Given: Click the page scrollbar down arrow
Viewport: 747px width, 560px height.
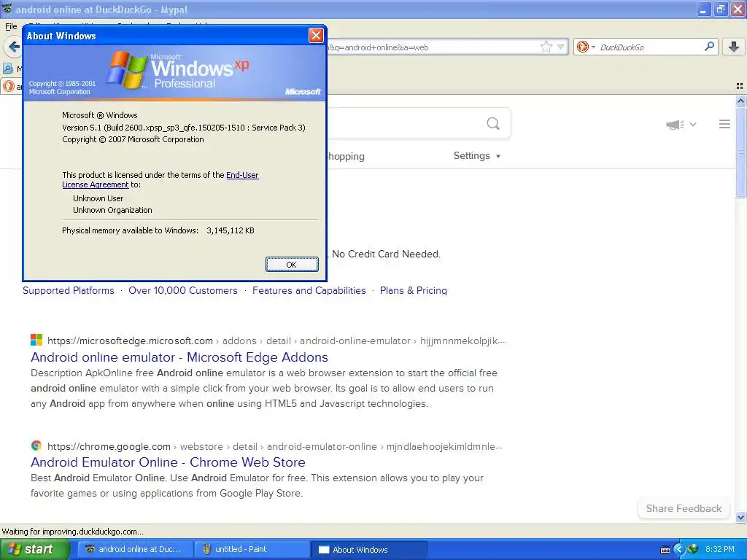Looking at the screenshot, I should pyautogui.click(x=741, y=517).
